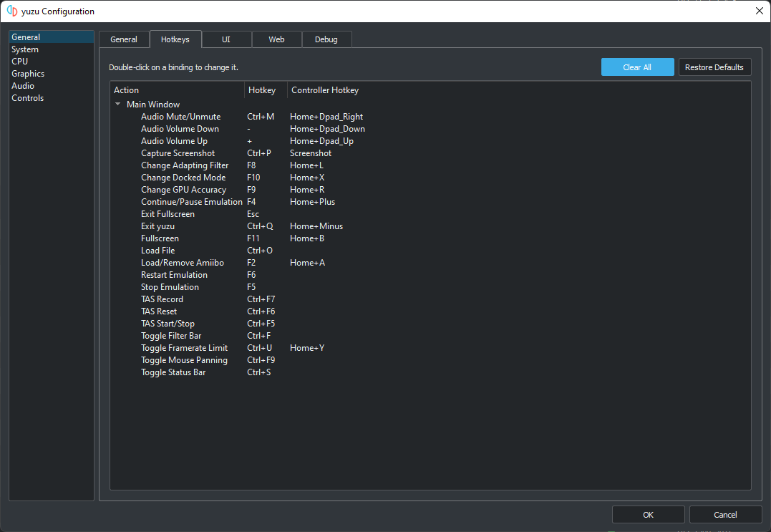Select the Ctrl+M hotkey for Audio Mute/Unmute
Viewport: 771px width, 532px height.
tap(261, 117)
